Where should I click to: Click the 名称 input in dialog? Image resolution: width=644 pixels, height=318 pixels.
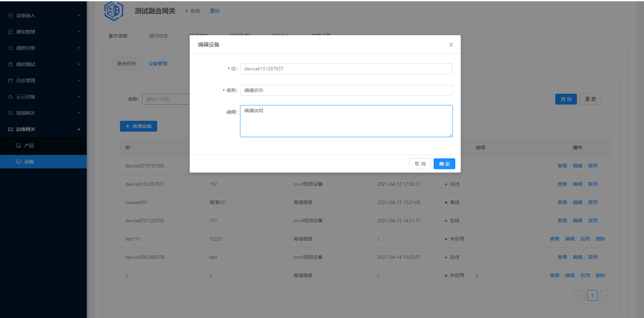[346, 90]
